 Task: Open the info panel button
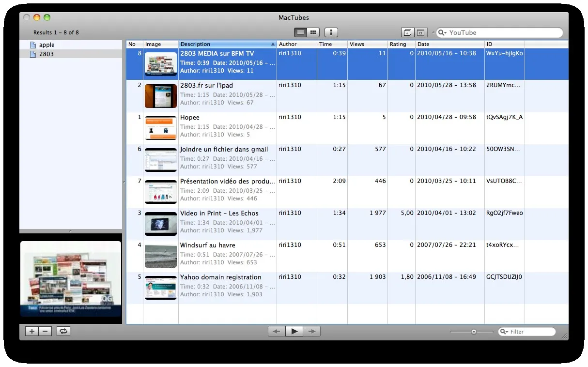[331, 32]
